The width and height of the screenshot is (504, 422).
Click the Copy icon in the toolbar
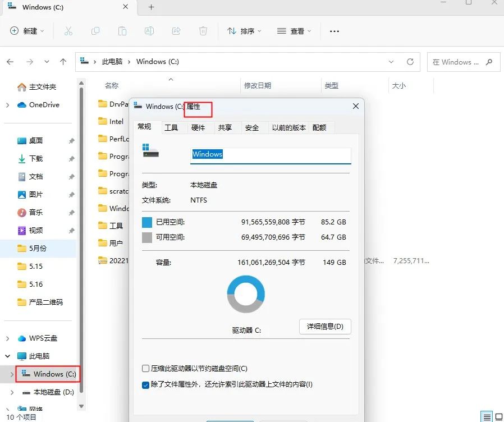[95, 31]
